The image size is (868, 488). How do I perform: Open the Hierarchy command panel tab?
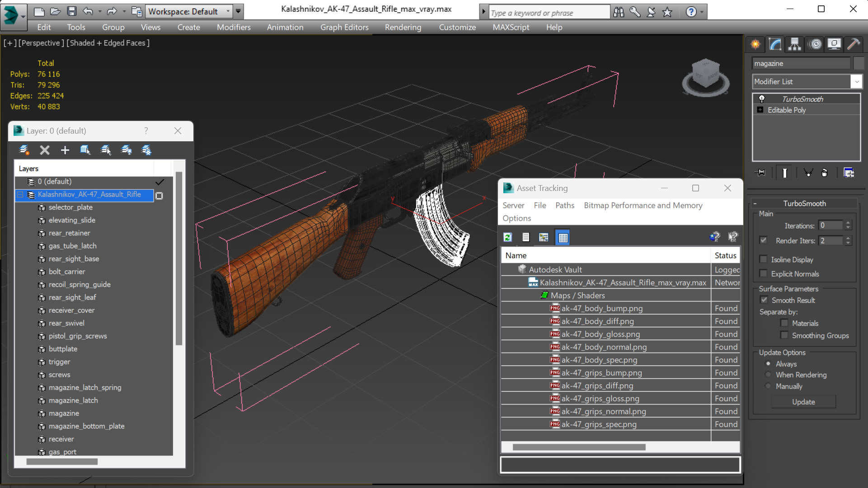click(795, 44)
